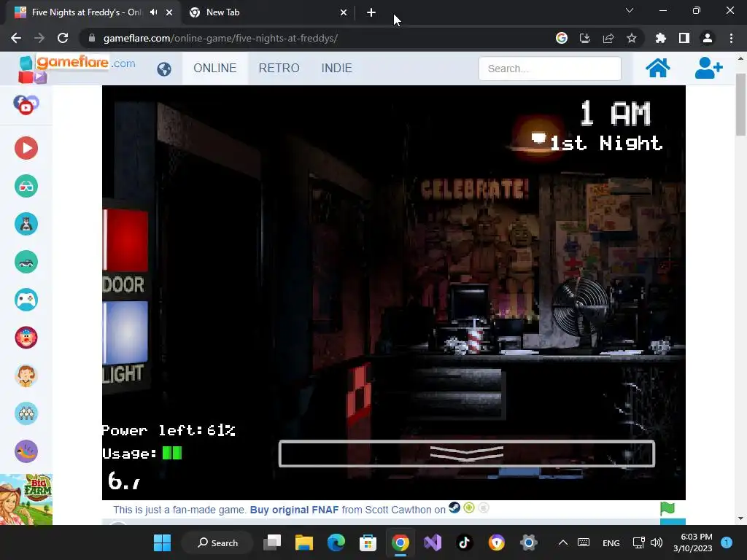747x560 pixels.
Task: Select the INDIE menu item
Action: coord(337,68)
